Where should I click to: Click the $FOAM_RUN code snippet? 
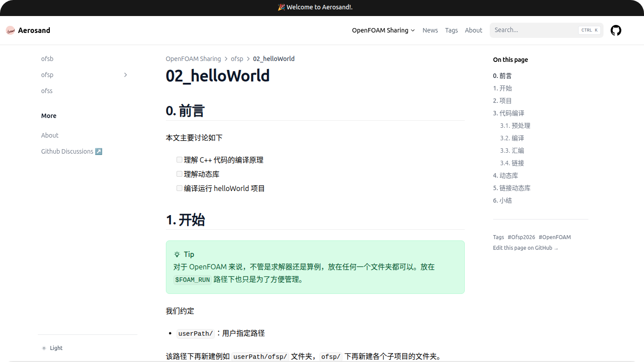tap(192, 280)
